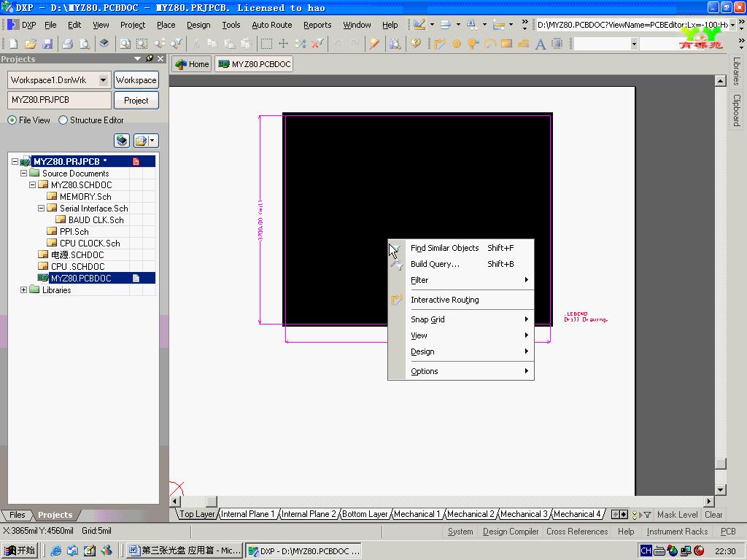The height and width of the screenshot is (560, 747).
Task: Place a via from toolbar
Action: (x=473, y=44)
